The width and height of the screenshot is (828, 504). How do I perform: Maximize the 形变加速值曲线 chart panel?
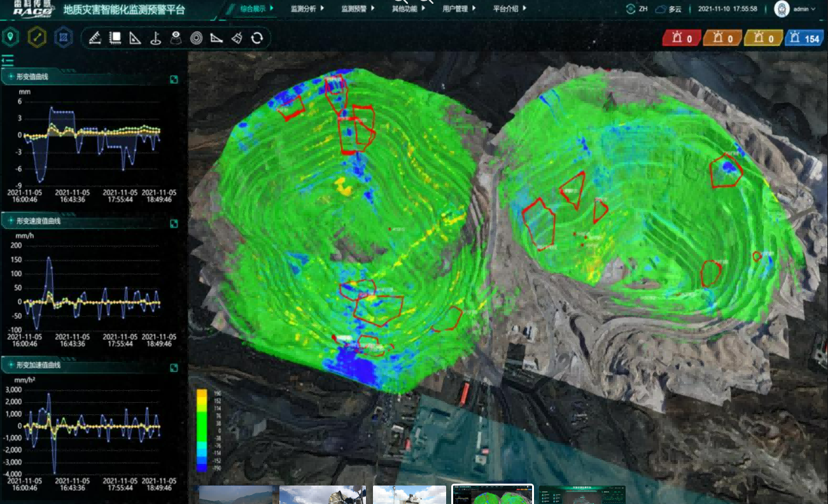point(174,368)
